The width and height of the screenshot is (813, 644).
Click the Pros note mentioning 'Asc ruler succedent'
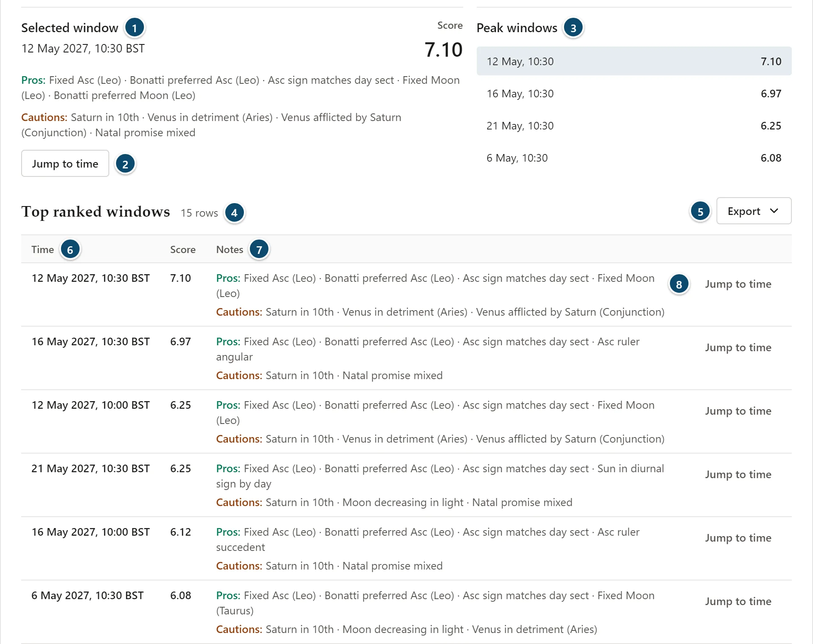click(x=428, y=539)
